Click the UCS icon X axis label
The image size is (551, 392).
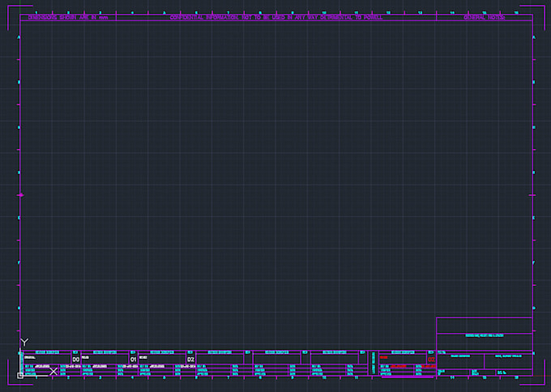pos(53,371)
